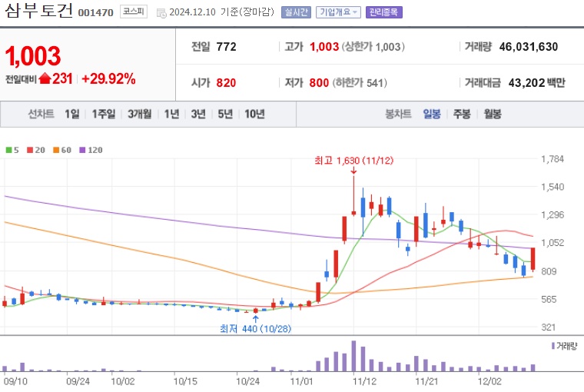Image resolution: width=584 pixels, height=392 pixels.
Task: Switch chart to 3개월 period
Action: (140, 114)
